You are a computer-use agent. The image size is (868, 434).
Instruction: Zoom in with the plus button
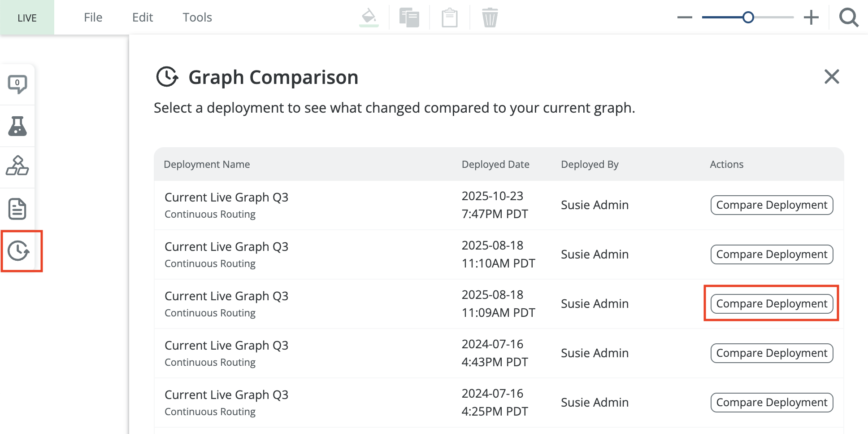[x=811, y=18]
